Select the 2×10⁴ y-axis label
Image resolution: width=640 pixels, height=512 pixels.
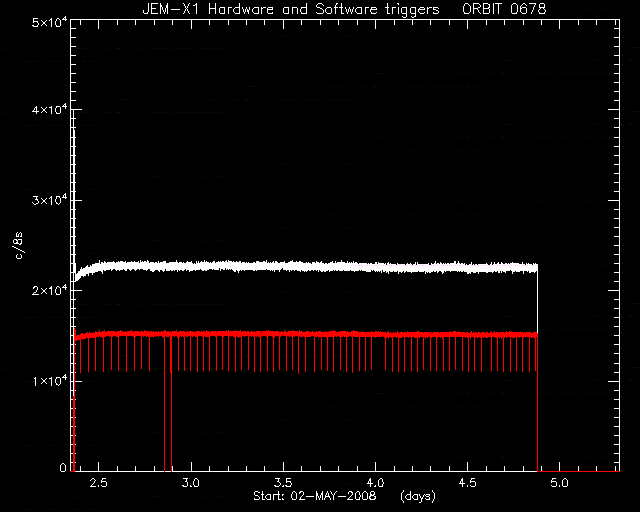pos(49,291)
